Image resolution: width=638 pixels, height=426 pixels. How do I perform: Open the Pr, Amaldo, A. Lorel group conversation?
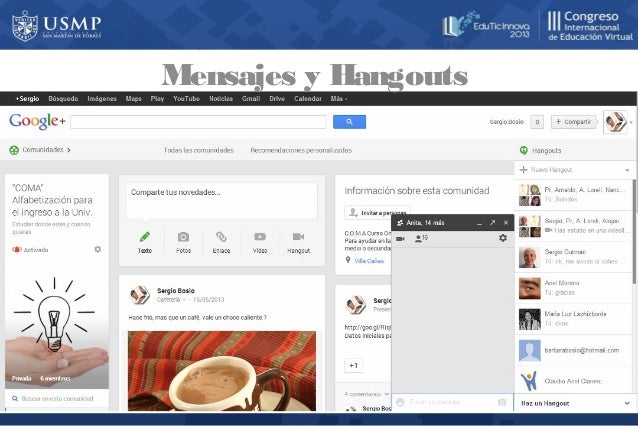click(x=573, y=194)
